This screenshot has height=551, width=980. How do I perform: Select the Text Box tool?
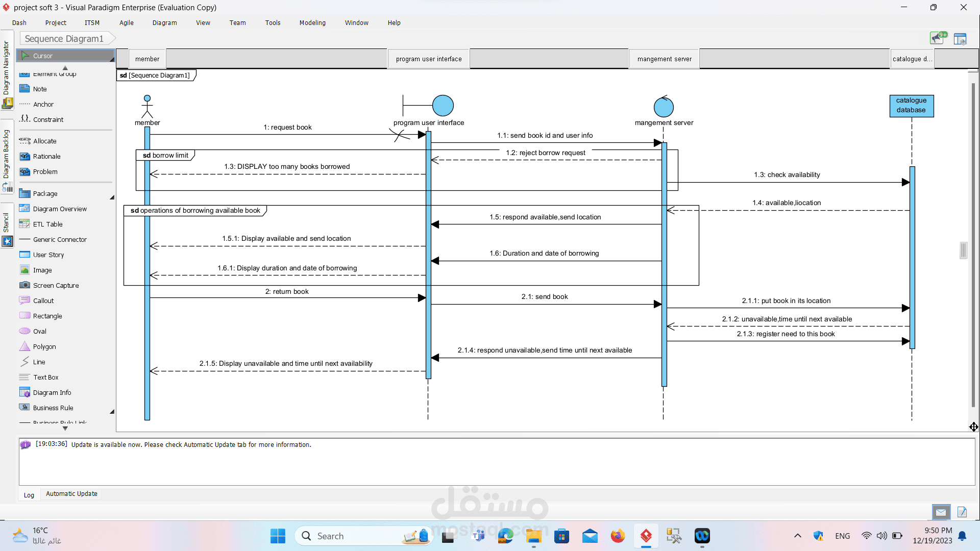coord(44,377)
